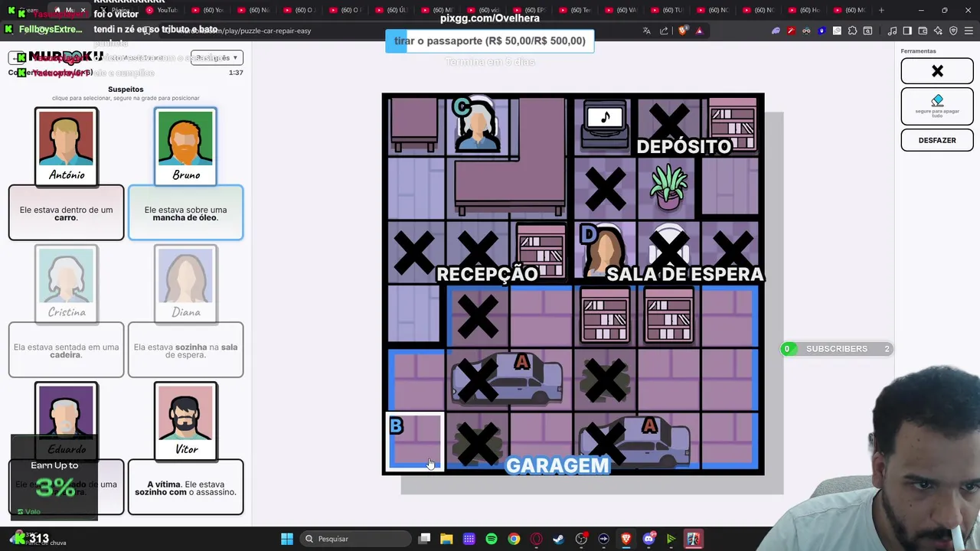This screenshot has width=980, height=551.
Task: Toggle the browser sidebar panel icon
Action: pyautogui.click(x=907, y=31)
